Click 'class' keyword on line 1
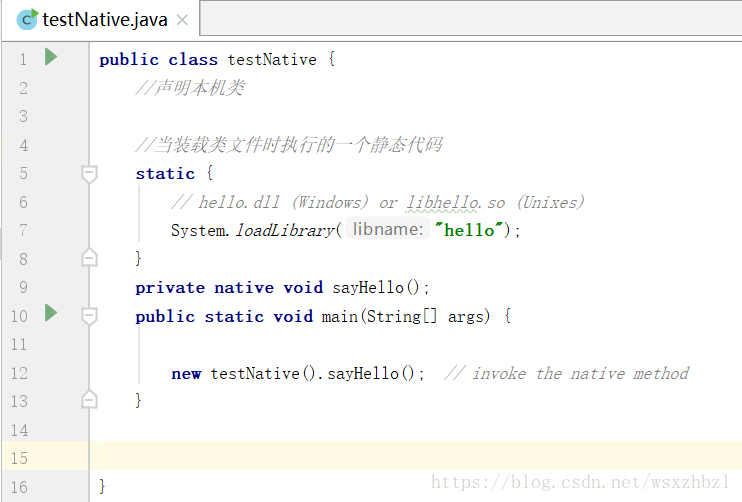The width and height of the screenshot is (742, 502). click(x=193, y=60)
